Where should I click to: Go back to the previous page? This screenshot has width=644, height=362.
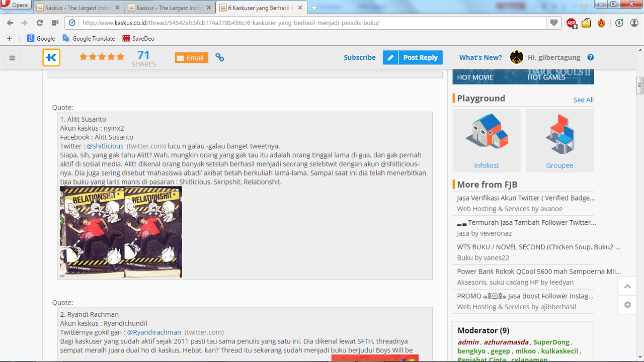click(x=10, y=23)
